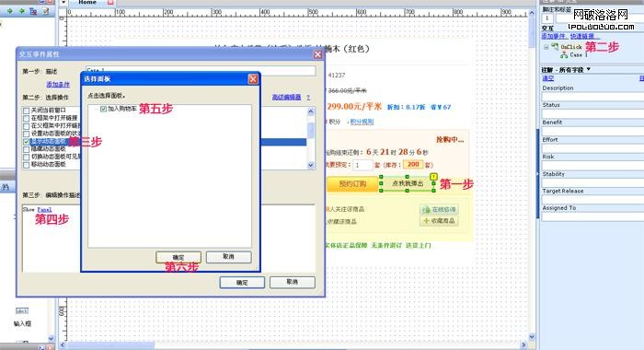644x350 pixels.
Task: Collapse the OnClick event tree node
Action: point(546,47)
